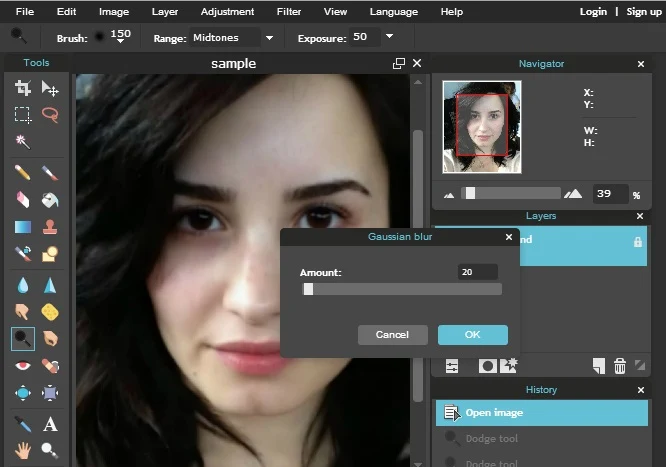Select the Bloat tool

23,393
